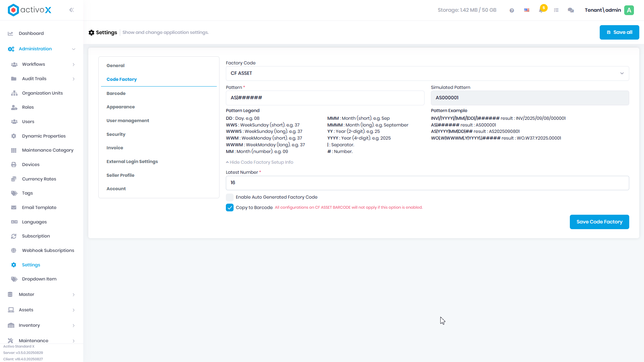The image size is (644, 362).
Task: Go to Settings in sidebar
Action: pyautogui.click(x=31, y=265)
